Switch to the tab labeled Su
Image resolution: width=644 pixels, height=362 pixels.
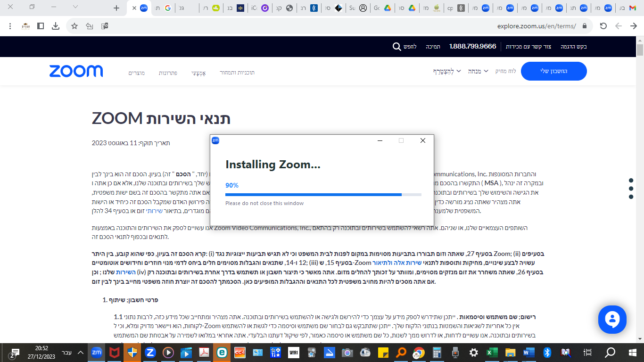(357, 8)
